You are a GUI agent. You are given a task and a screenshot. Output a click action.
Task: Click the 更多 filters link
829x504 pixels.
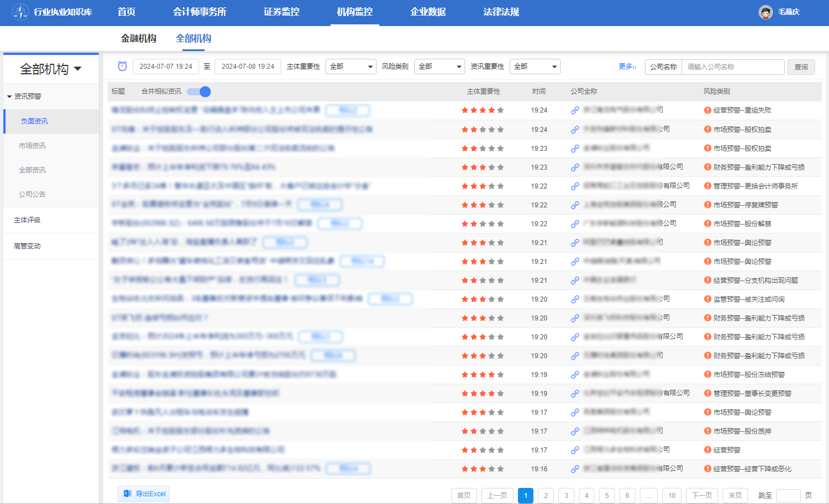627,67
